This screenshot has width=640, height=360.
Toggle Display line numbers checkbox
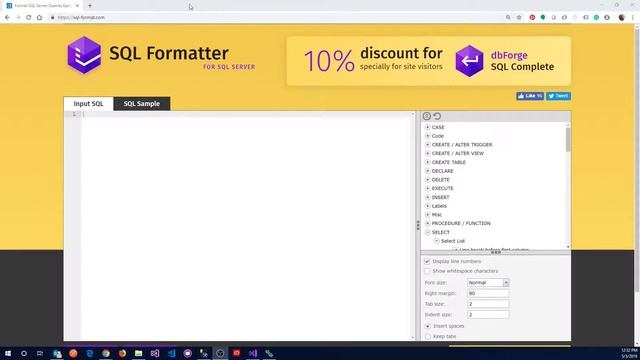coord(427,261)
